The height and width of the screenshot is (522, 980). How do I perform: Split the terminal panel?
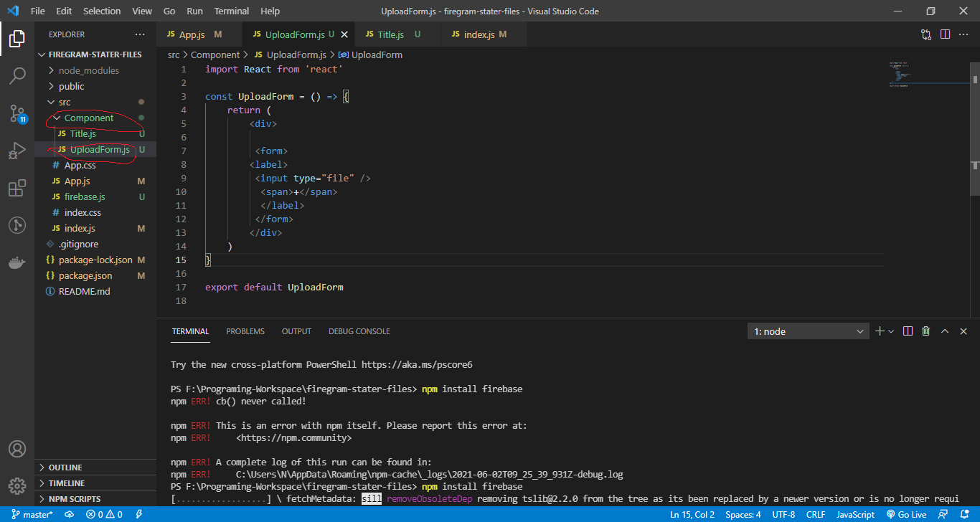[908, 331]
